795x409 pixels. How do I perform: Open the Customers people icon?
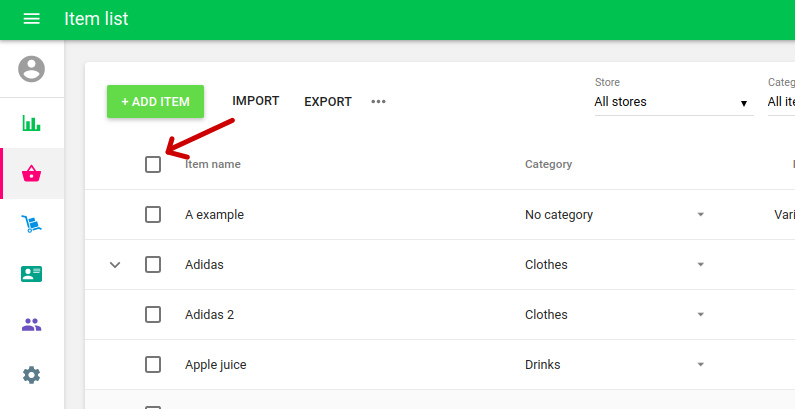(x=32, y=324)
